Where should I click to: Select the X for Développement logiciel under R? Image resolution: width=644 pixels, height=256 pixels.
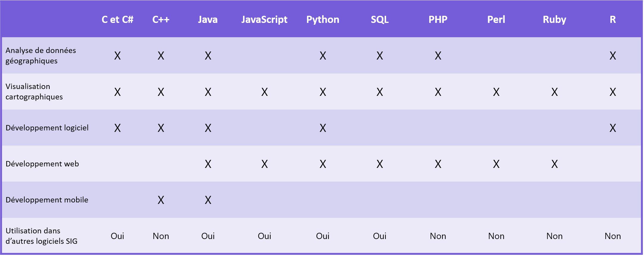pyautogui.click(x=613, y=128)
